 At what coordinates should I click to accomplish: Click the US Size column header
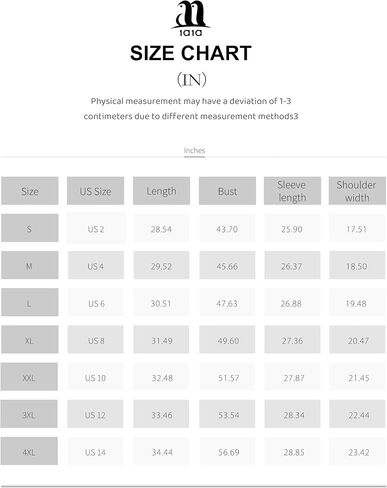pos(95,191)
